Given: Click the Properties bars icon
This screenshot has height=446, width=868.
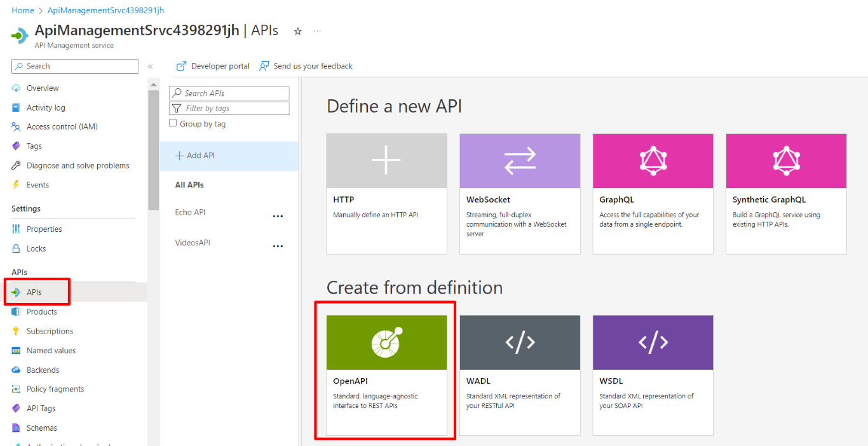Looking at the screenshot, I should [16, 229].
